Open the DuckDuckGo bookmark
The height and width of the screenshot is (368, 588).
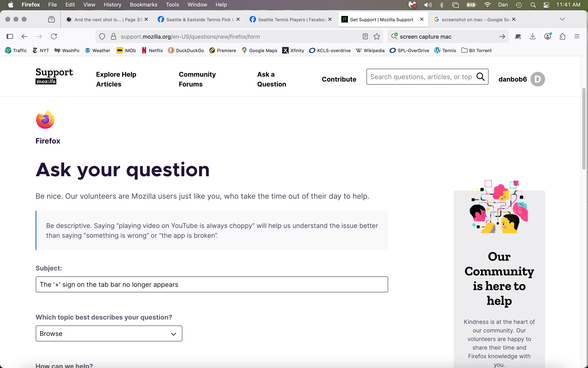186,50
